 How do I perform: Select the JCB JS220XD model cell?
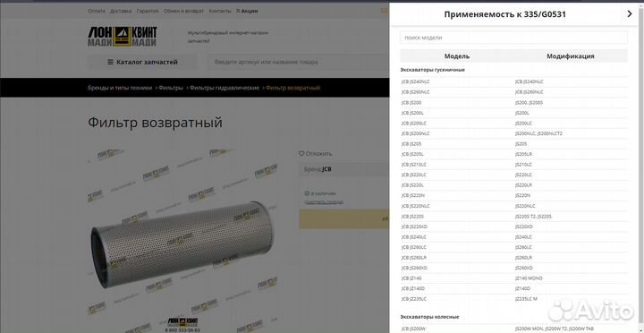[414, 226]
